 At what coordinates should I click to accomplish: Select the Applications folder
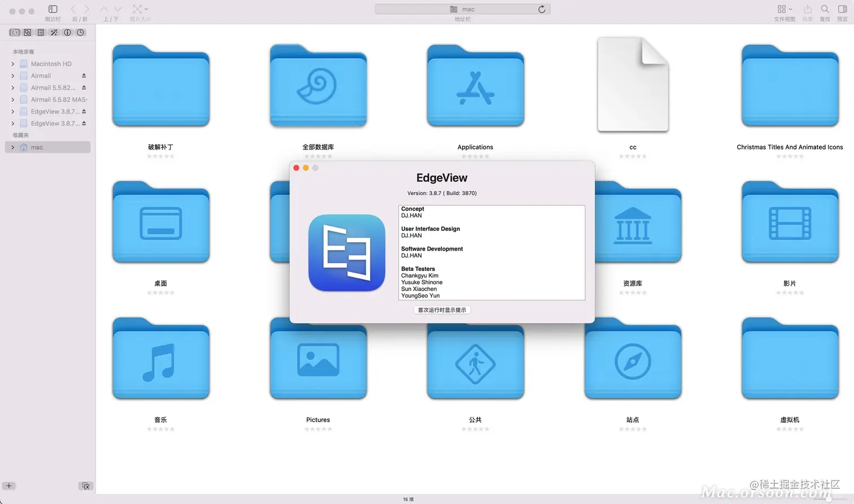click(476, 85)
